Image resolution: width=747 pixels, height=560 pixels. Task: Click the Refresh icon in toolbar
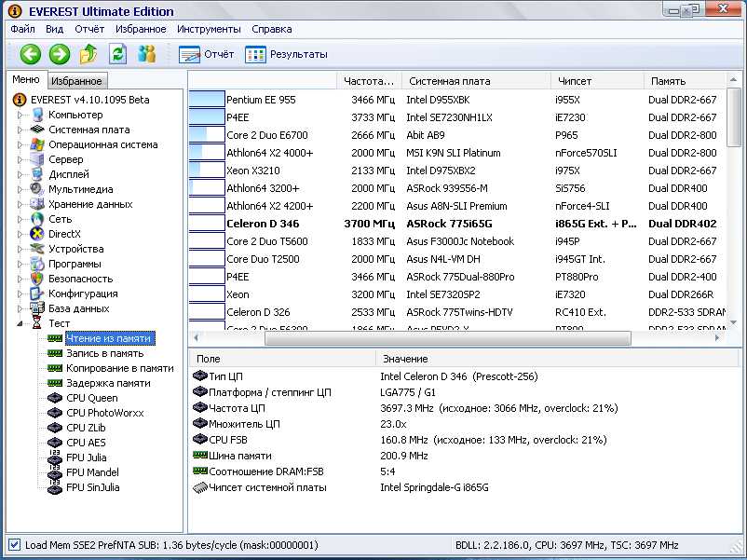click(117, 54)
